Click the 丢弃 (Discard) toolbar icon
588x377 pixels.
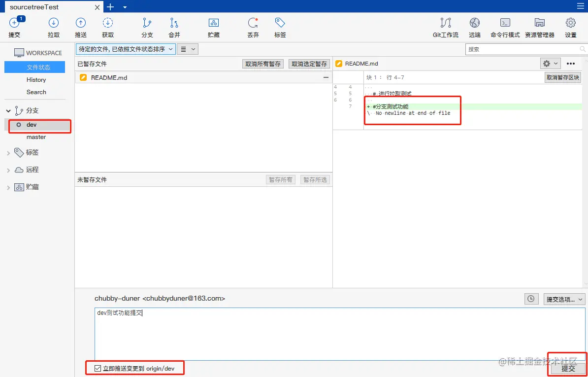[x=253, y=23]
